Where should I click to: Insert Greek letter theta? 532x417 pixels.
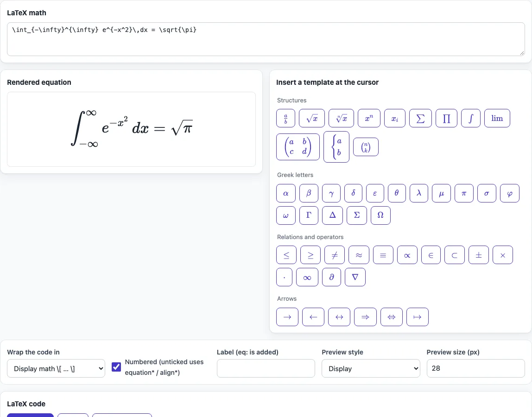397,193
